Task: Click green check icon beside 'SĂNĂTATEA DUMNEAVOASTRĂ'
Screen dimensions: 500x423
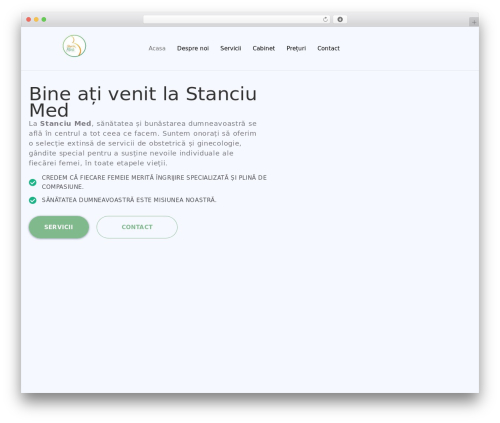Action: (x=33, y=200)
